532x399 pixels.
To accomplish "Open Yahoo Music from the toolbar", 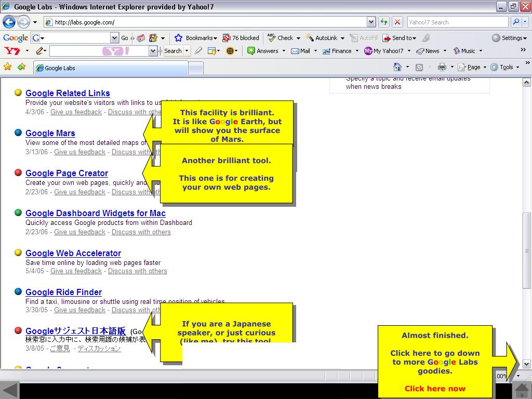I will (x=464, y=51).
